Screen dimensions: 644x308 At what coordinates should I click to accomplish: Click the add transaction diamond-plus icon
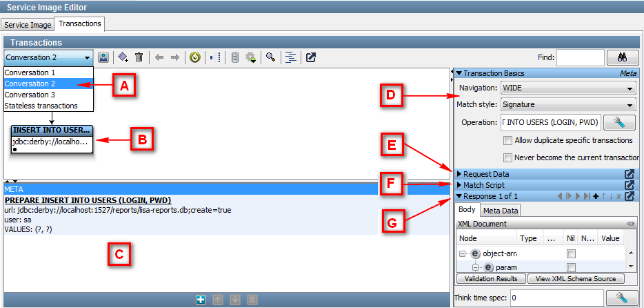click(x=123, y=57)
